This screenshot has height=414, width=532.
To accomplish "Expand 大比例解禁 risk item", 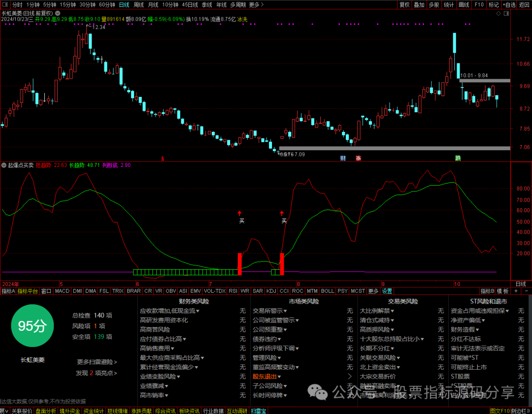I will point(377,311).
